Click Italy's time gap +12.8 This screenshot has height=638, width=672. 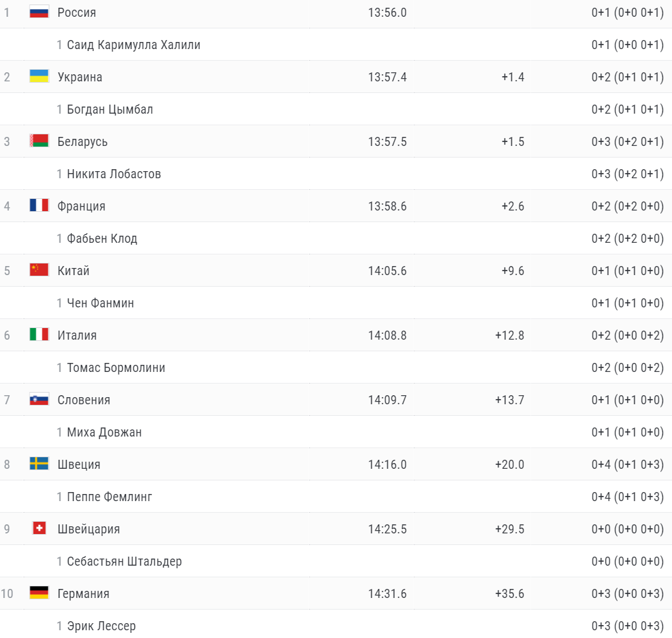click(x=509, y=335)
